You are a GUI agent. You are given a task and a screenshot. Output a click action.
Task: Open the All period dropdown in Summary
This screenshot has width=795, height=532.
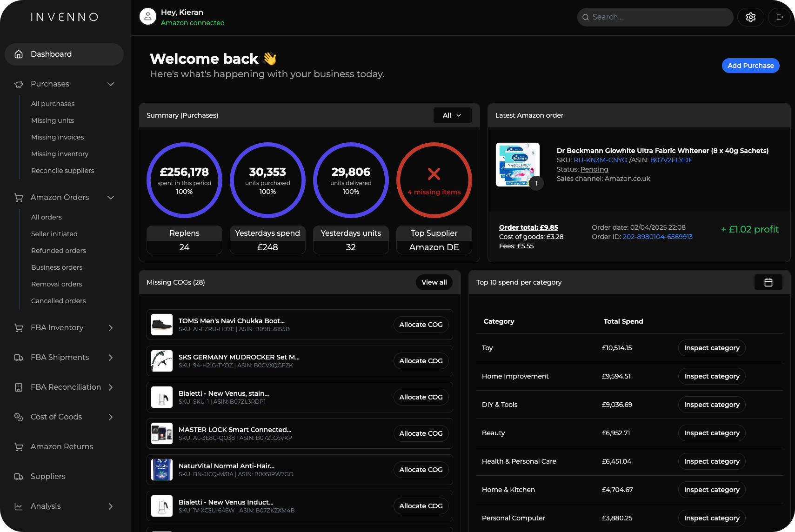(452, 115)
